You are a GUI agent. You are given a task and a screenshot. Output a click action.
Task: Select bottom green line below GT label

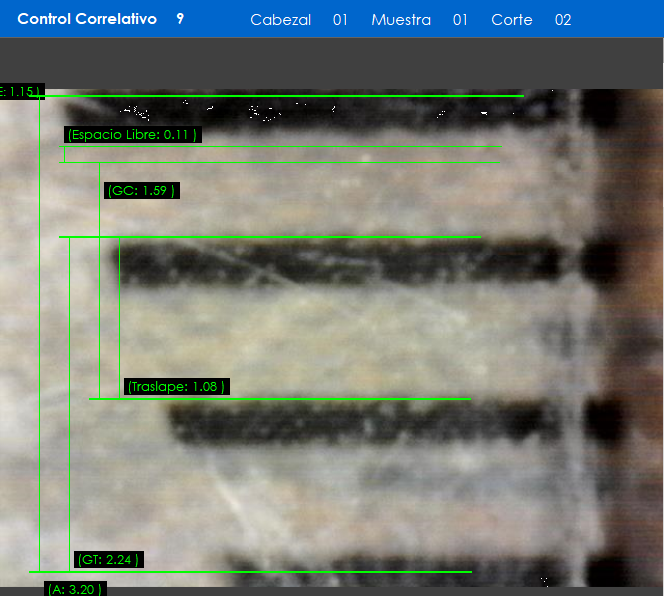click(x=300, y=572)
